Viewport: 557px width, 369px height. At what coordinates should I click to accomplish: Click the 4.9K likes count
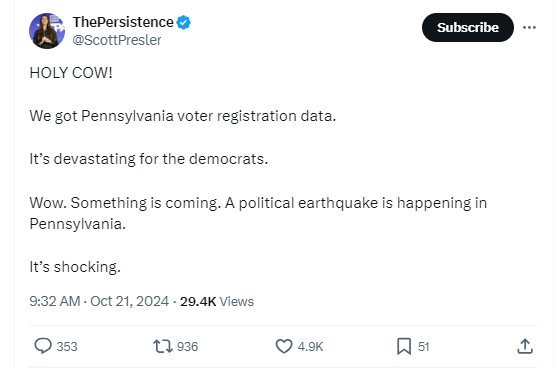(310, 347)
